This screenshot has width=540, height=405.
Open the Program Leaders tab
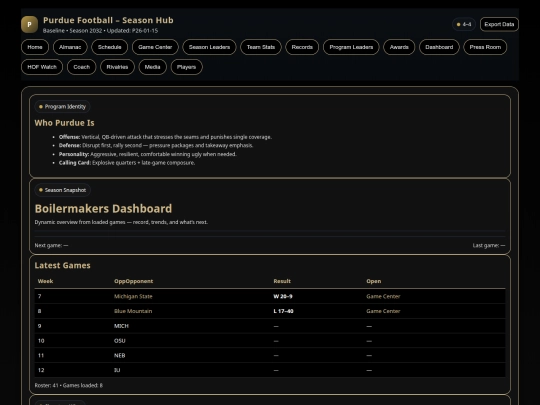click(x=351, y=47)
